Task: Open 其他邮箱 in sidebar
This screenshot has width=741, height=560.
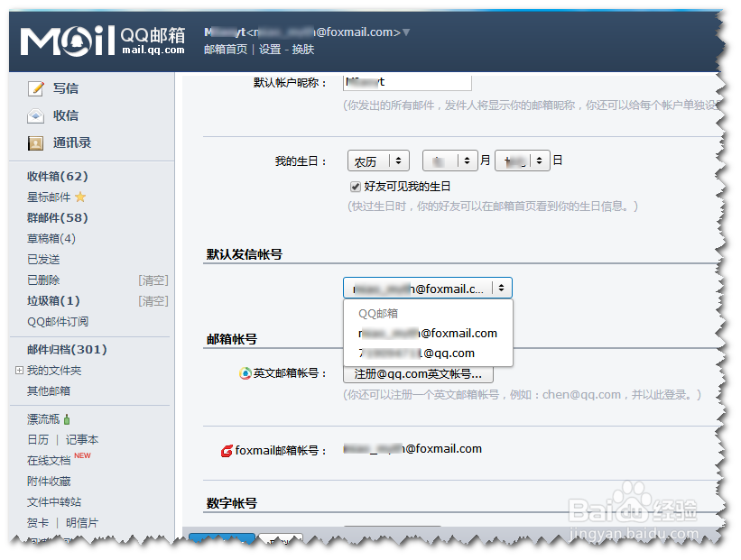Action: point(49,391)
